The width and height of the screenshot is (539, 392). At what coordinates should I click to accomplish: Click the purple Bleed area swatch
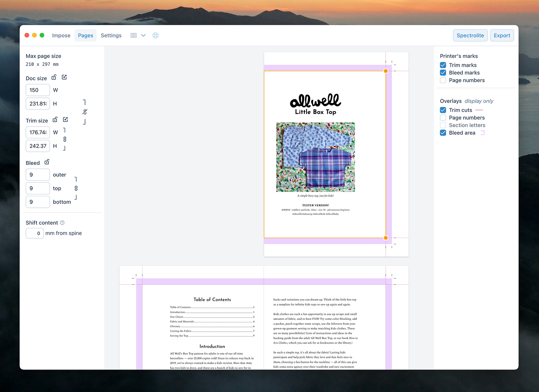482,133
